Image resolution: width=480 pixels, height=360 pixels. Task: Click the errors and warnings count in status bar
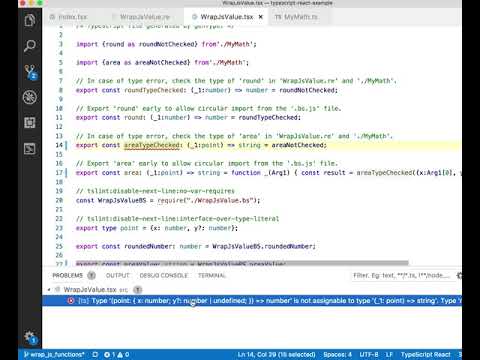(x=117, y=355)
